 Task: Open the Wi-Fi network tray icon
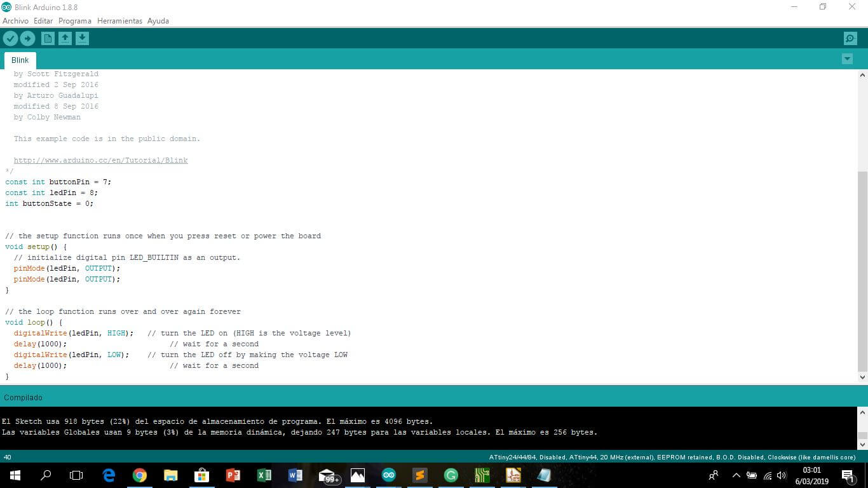[767, 475]
